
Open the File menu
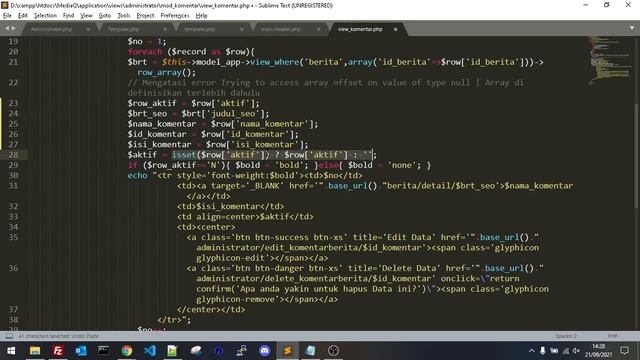[7, 16]
